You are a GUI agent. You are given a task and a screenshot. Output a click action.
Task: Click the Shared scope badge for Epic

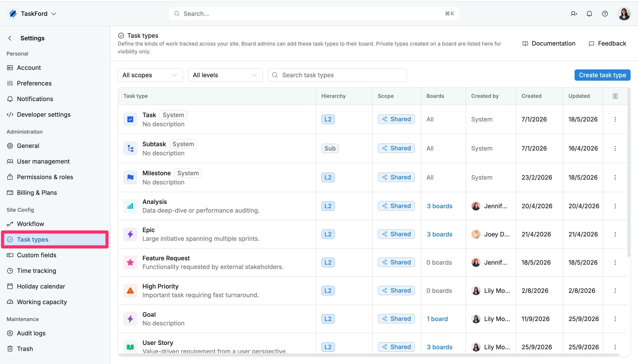[396, 234]
